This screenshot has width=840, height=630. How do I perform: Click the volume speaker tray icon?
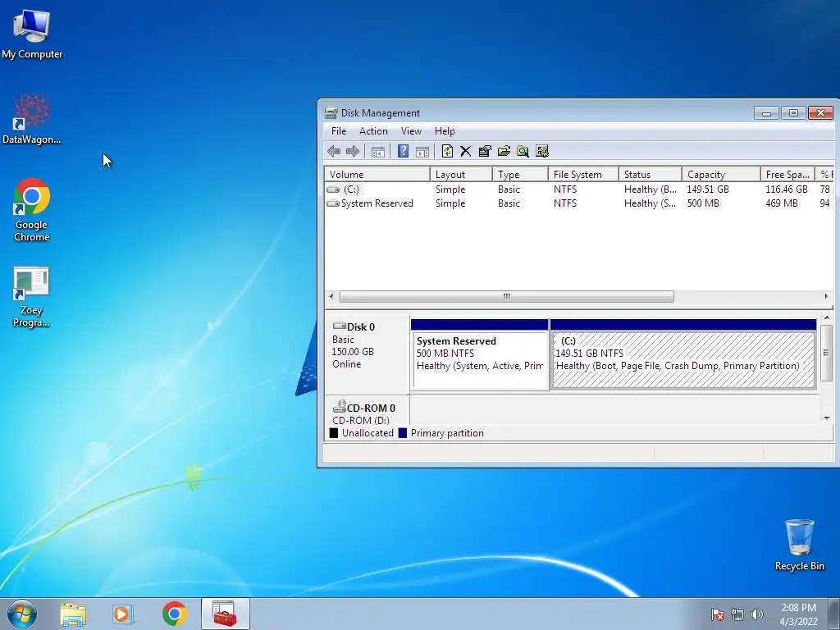pos(756,614)
